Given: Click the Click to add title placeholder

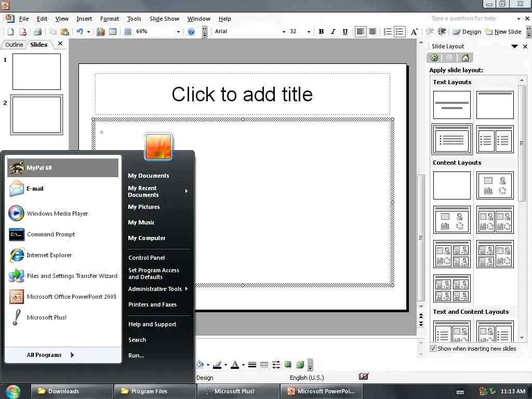Looking at the screenshot, I should [x=242, y=95].
